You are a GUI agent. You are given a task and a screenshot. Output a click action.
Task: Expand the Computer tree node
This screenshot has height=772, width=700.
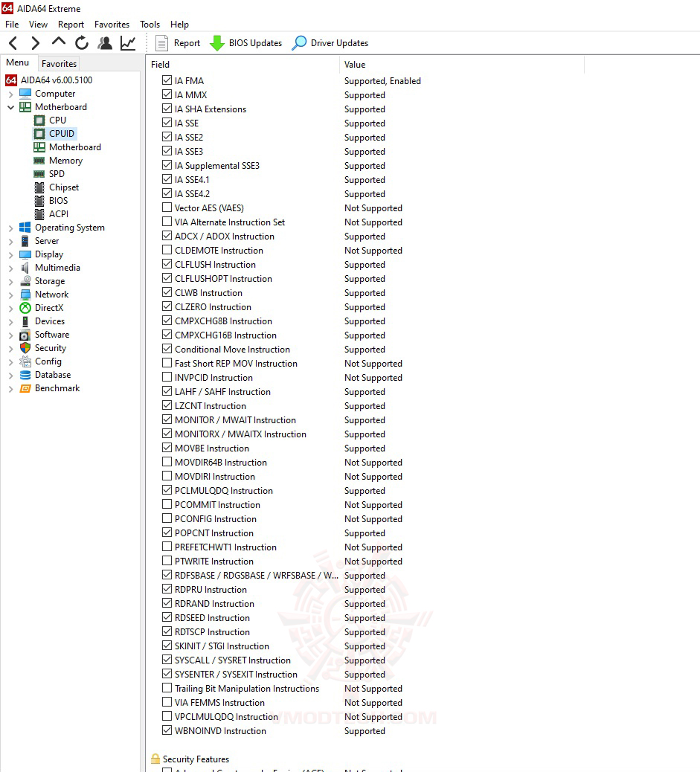pyautogui.click(x=11, y=94)
